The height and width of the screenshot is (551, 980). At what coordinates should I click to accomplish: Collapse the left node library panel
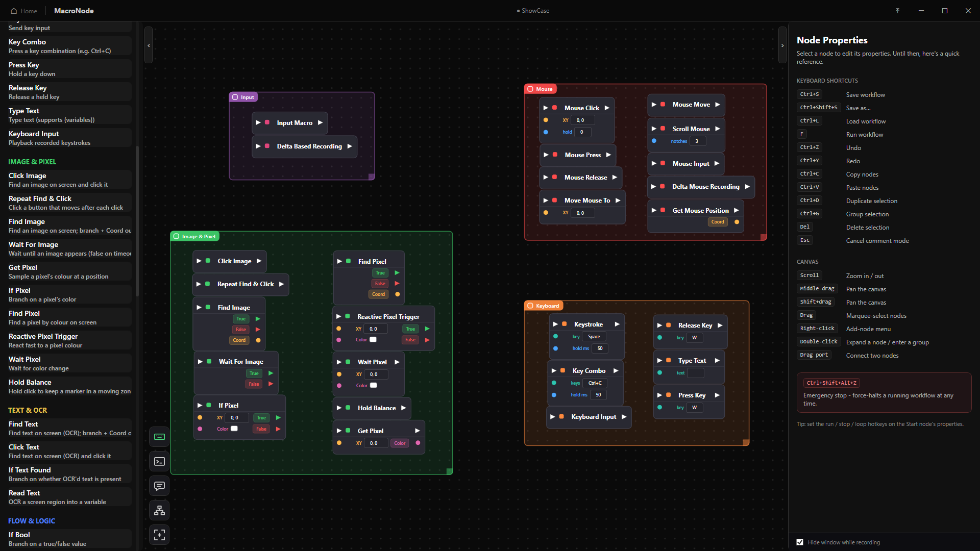point(149,45)
